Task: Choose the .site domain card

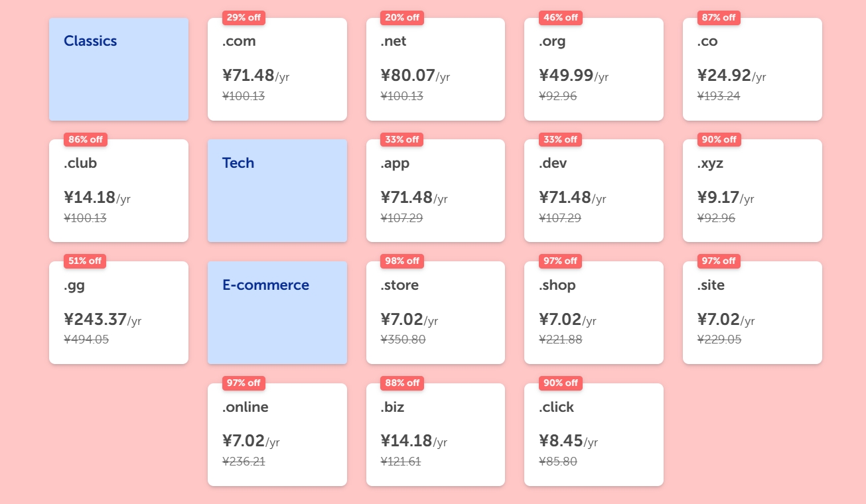Action: click(x=752, y=313)
